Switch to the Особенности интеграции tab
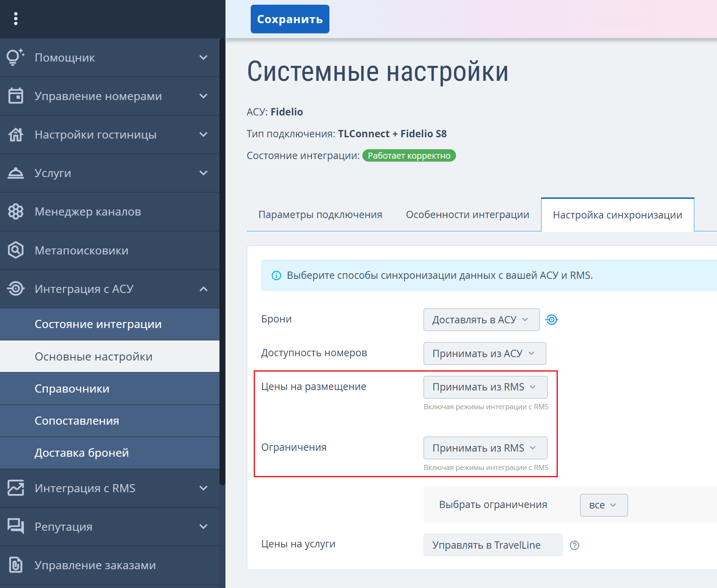Viewport: 717px width, 588px height. click(x=468, y=215)
